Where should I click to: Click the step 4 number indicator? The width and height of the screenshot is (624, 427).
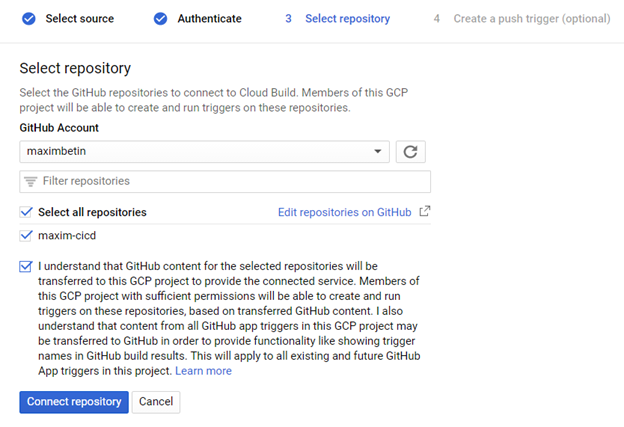click(437, 19)
